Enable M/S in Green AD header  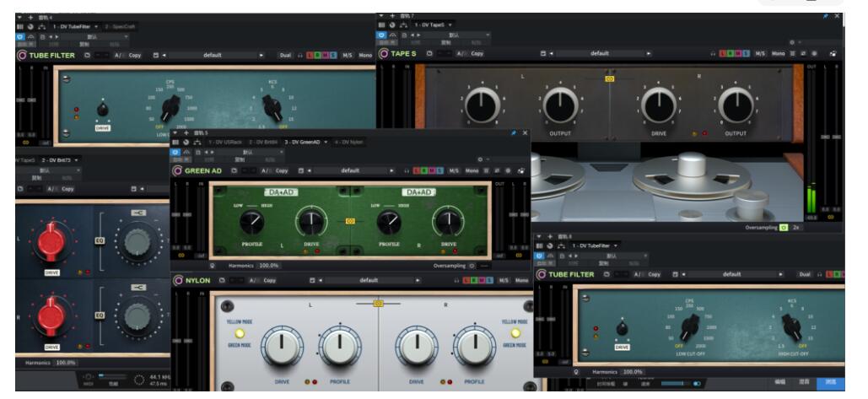click(454, 171)
